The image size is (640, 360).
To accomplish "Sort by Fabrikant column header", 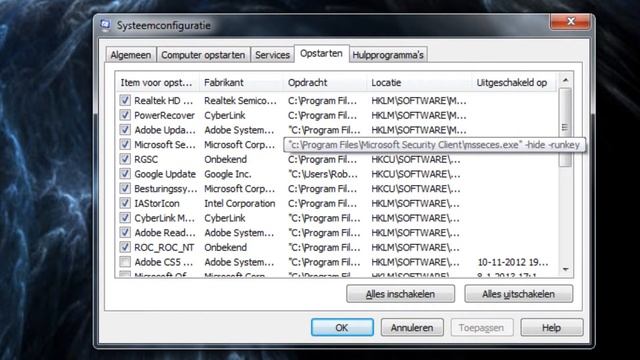I will click(x=241, y=82).
